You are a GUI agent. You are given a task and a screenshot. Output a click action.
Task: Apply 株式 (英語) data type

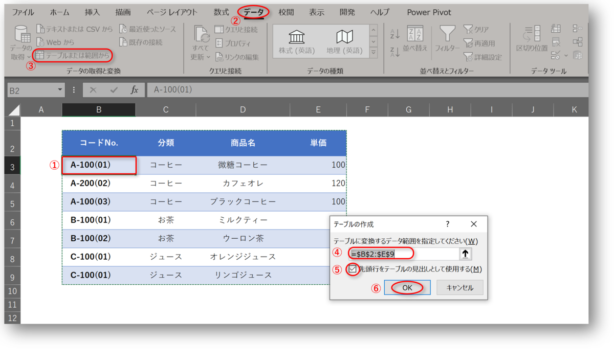pyautogui.click(x=297, y=41)
